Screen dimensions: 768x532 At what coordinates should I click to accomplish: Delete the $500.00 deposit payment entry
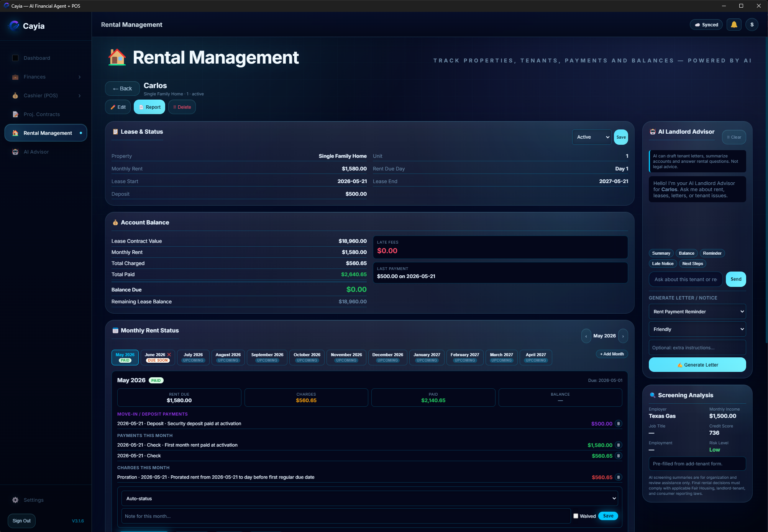618,424
